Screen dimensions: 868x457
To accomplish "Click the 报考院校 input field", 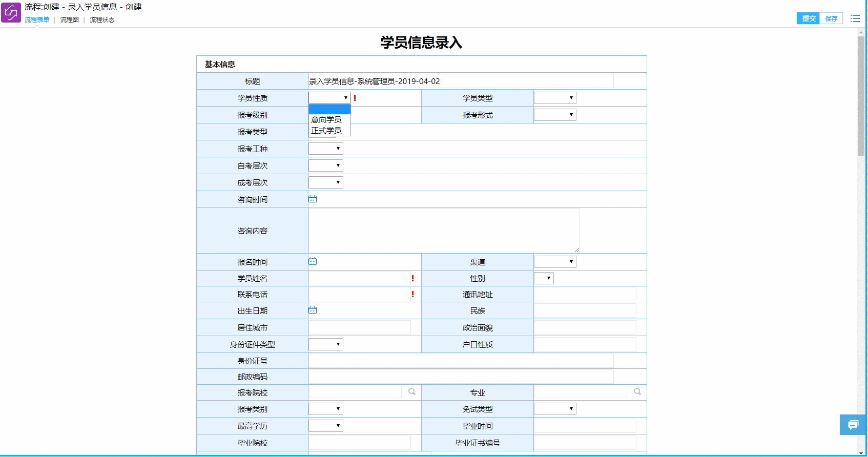I will [355, 392].
